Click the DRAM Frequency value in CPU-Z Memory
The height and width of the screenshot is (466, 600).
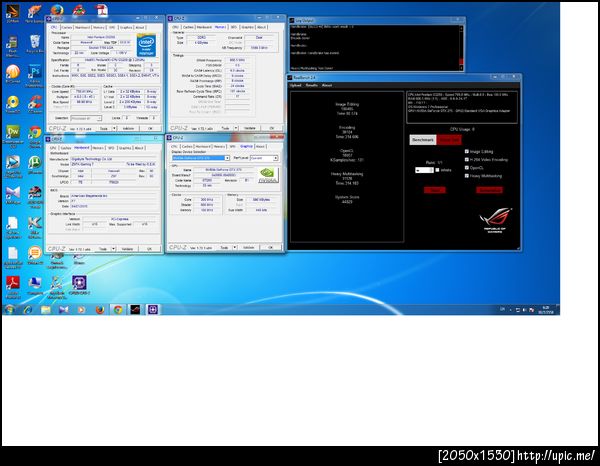click(x=237, y=60)
